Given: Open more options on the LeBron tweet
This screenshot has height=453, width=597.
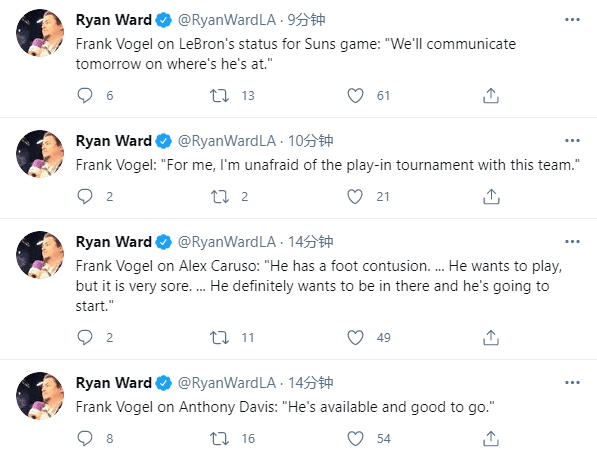Looking at the screenshot, I should coord(572,20).
